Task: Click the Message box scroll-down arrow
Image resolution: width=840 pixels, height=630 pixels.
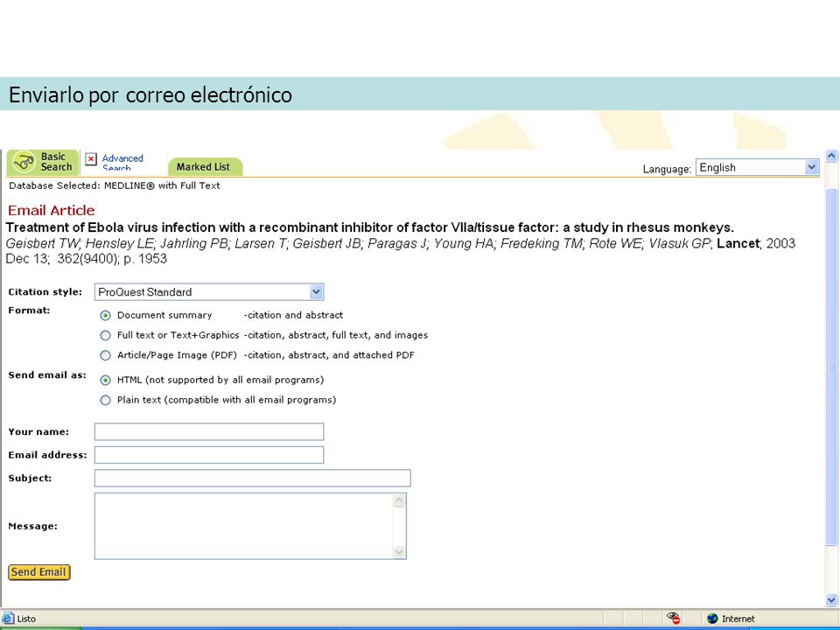Action: [399, 552]
